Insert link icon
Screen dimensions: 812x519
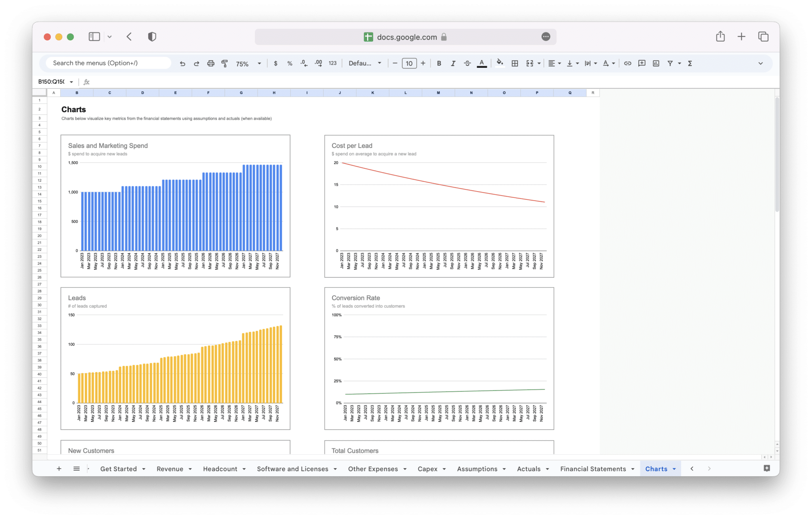pyautogui.click(x=628, y=63)
